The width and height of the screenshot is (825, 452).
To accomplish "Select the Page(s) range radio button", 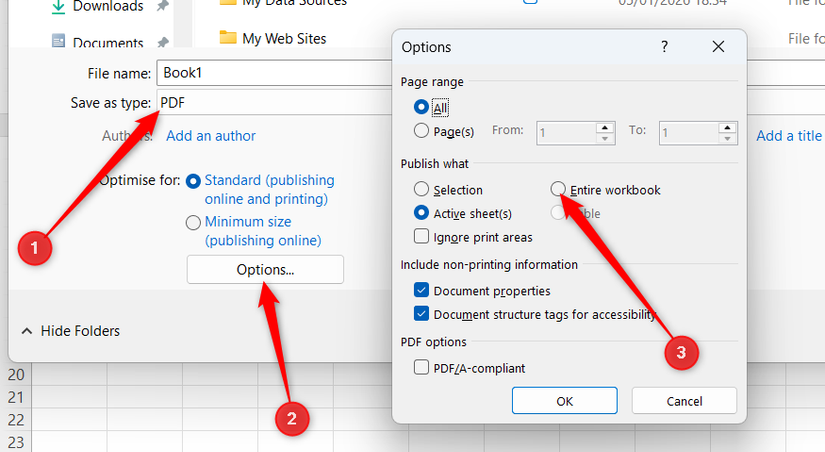I will 421,130.
